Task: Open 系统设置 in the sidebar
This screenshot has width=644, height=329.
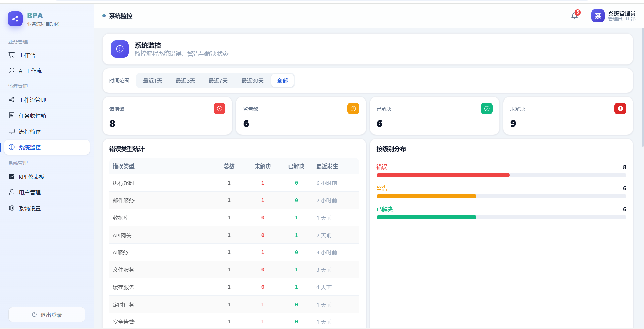Action: point(47,208)
